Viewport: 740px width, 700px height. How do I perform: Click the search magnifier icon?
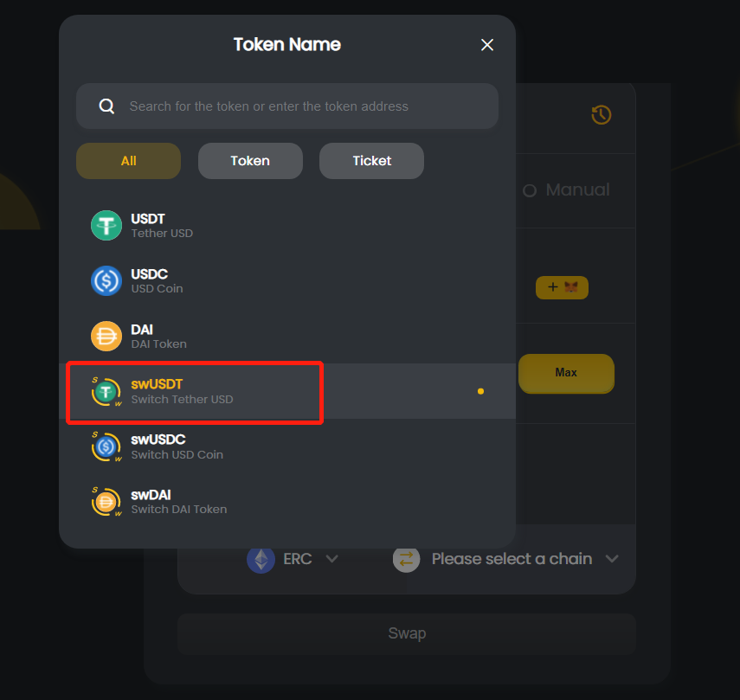(x=106, y=106)
